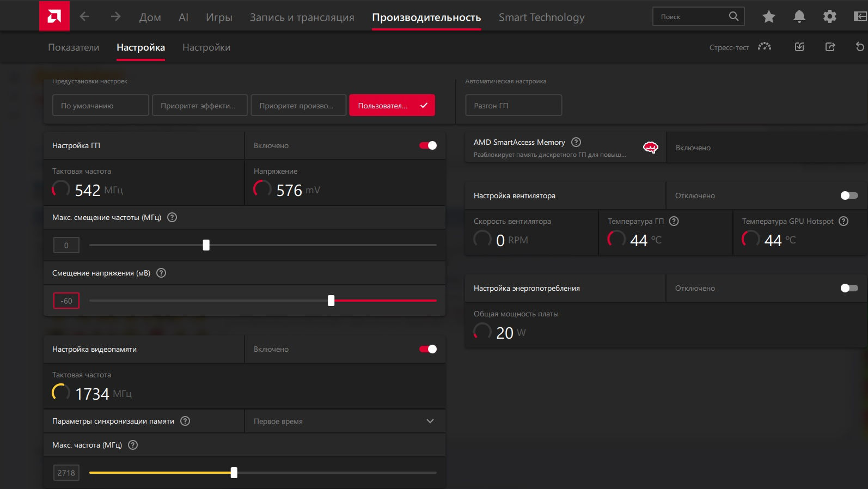Select the По умолчанию preset

[x=101, y=105]
